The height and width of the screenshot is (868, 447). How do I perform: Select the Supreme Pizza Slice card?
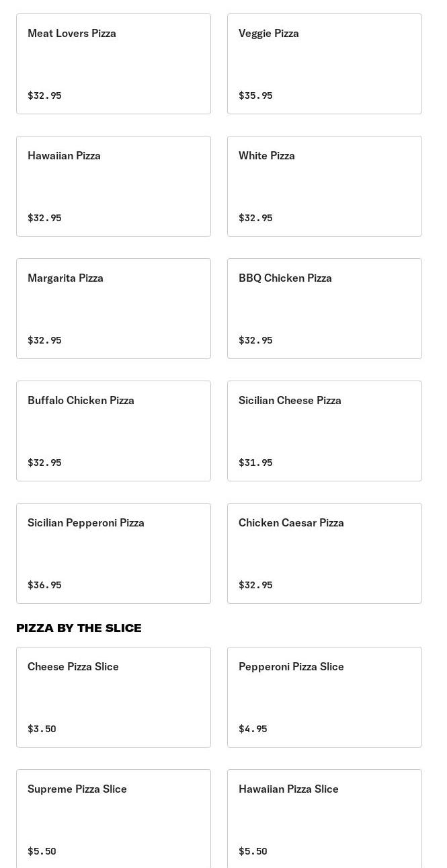pos(113,819)
